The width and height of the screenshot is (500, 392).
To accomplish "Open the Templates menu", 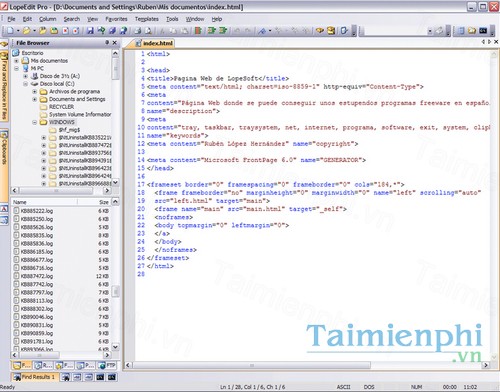I will [147, 19].
